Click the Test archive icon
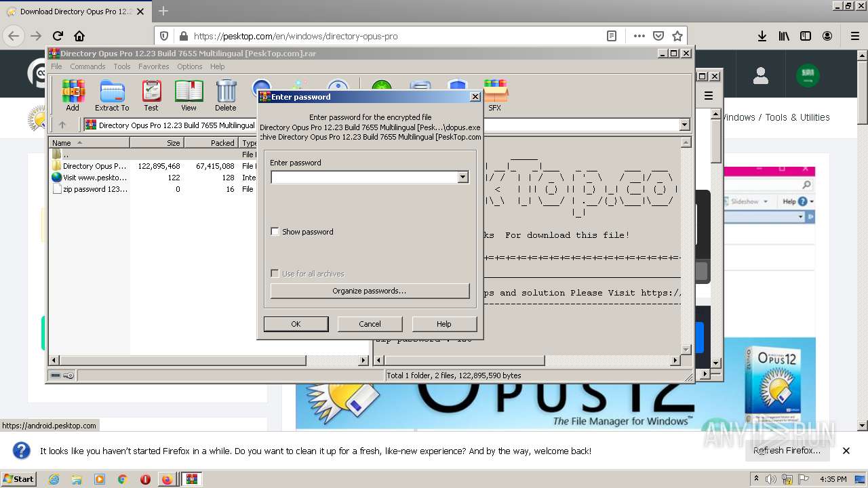Image resolution: width=868 pixels, height=488 pixels. coord(151,95)
